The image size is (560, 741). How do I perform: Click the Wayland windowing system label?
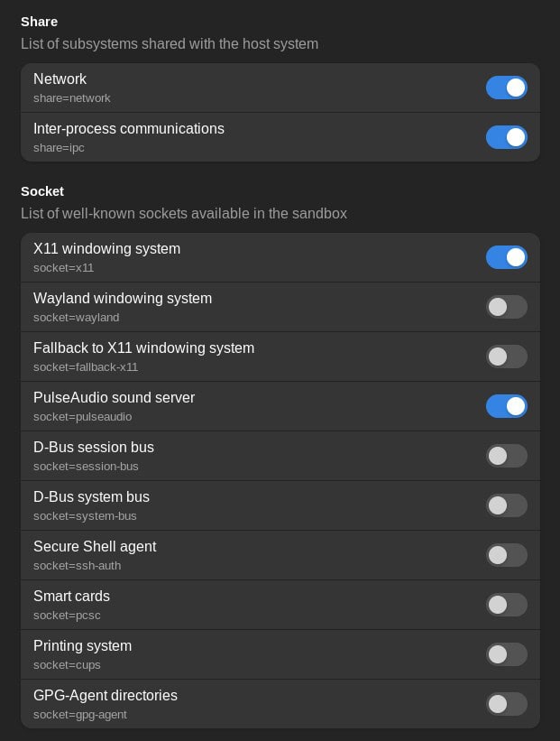click(x=123, y=299)
